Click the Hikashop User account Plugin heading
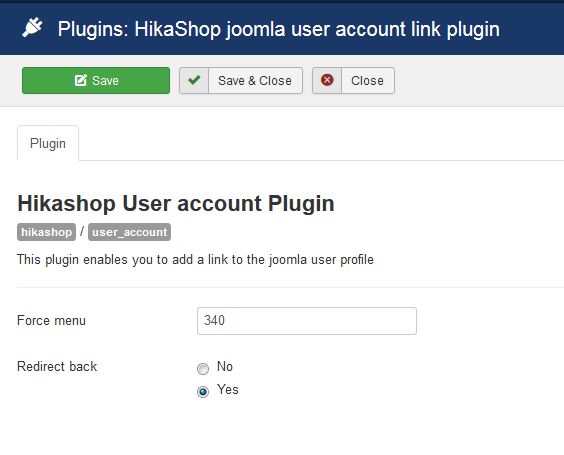 (176, 204)
